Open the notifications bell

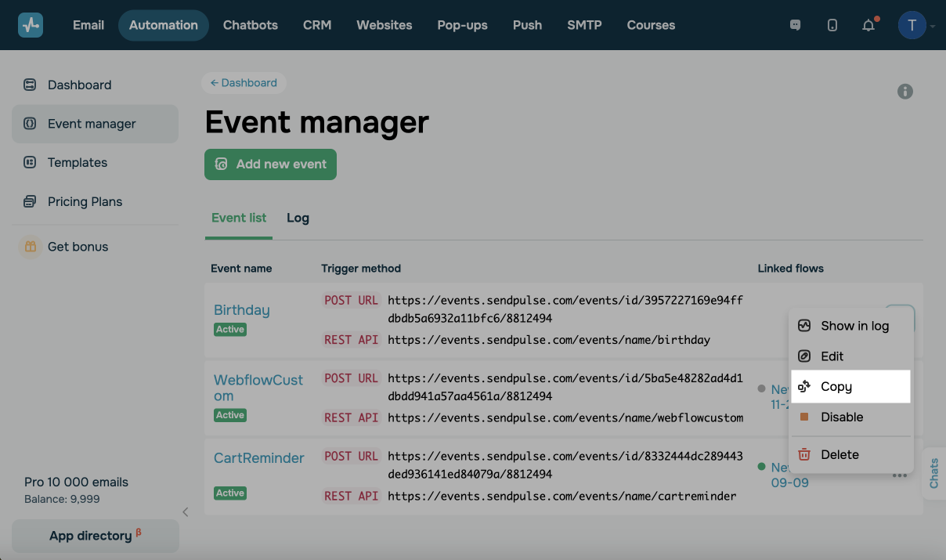tap(868, 25)
